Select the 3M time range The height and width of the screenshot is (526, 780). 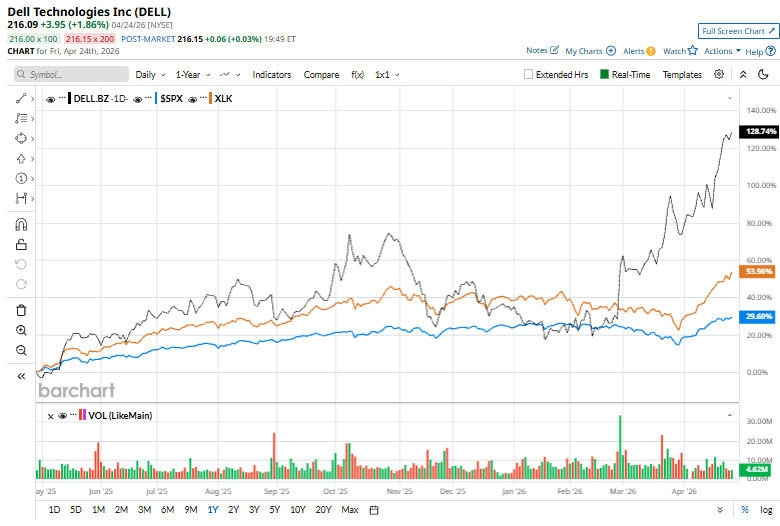144,510
